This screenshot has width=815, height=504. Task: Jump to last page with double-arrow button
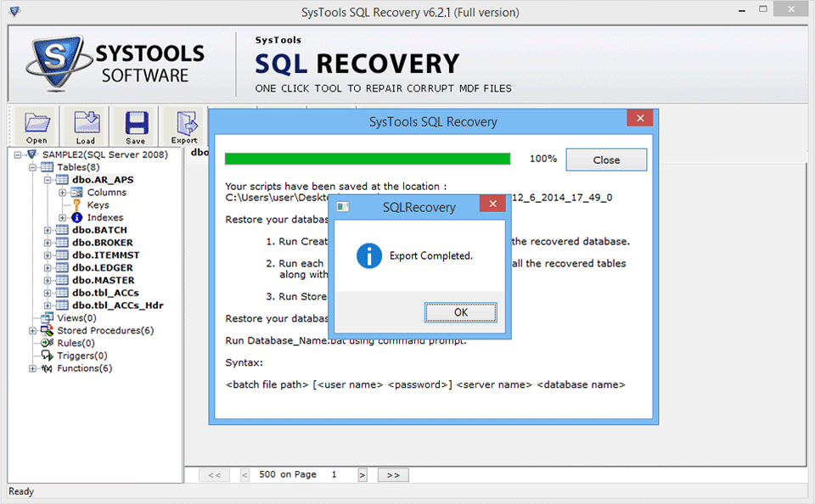(x=393, y=474)
